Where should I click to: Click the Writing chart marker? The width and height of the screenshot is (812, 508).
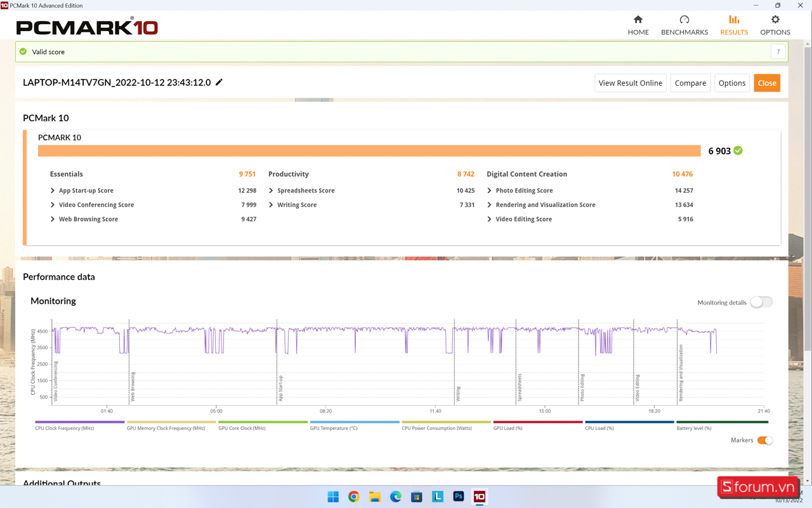[458, 394]
